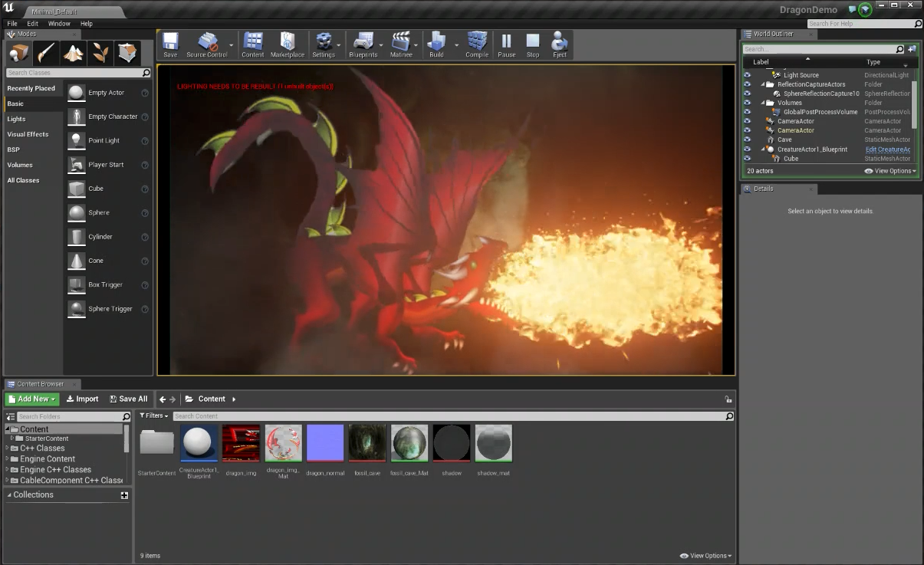The height and width of the screenshot is (565, 924).
Task: Stop the running simulation
Action: coord(533,44)
